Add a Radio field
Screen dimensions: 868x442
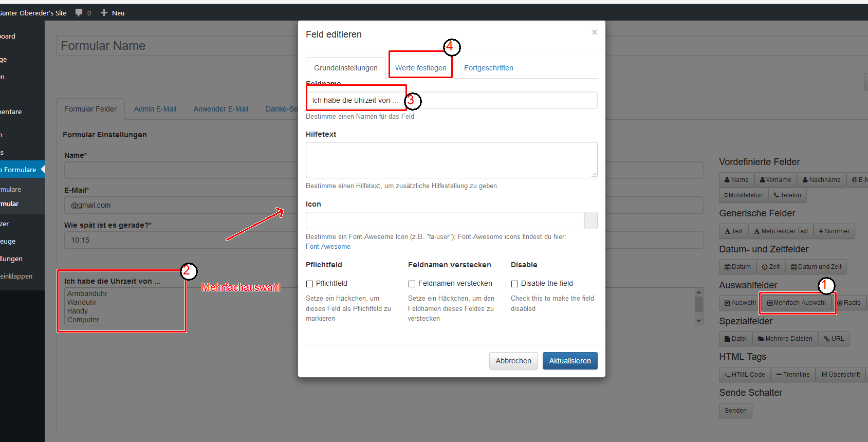pyautogui.click(x=848, y=303)
